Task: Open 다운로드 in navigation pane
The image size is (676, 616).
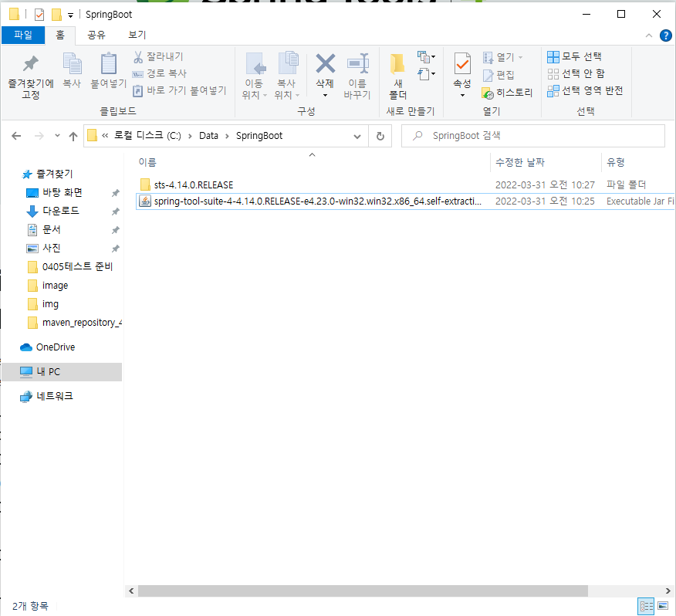Action: coord(61,211)
